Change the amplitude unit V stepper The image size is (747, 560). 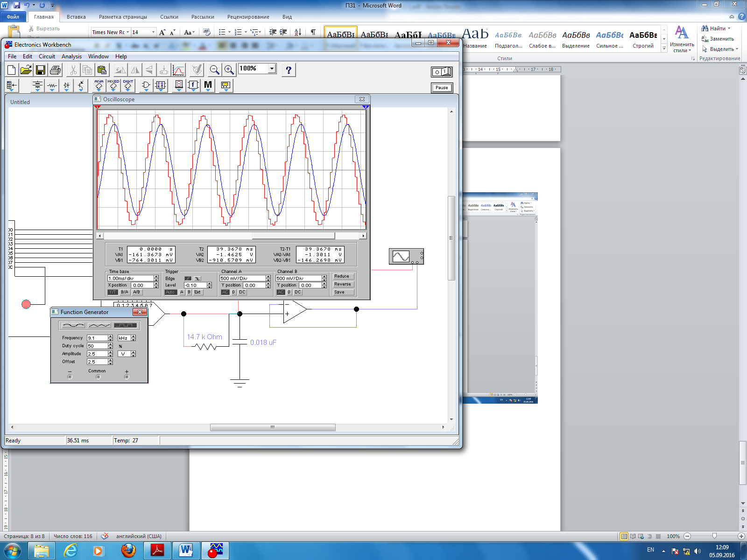pyautogui.click(x=133, y=354)
